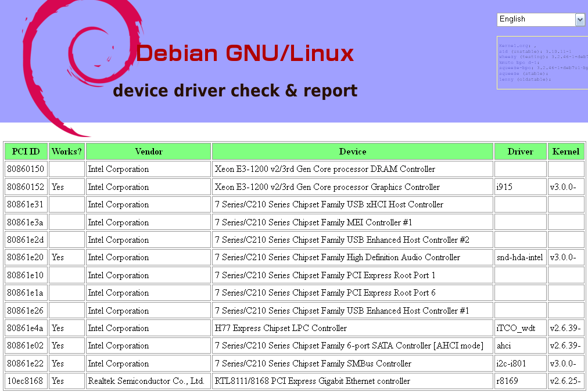Open the English language dropdown
588x392 pixels.
[540, 20]
